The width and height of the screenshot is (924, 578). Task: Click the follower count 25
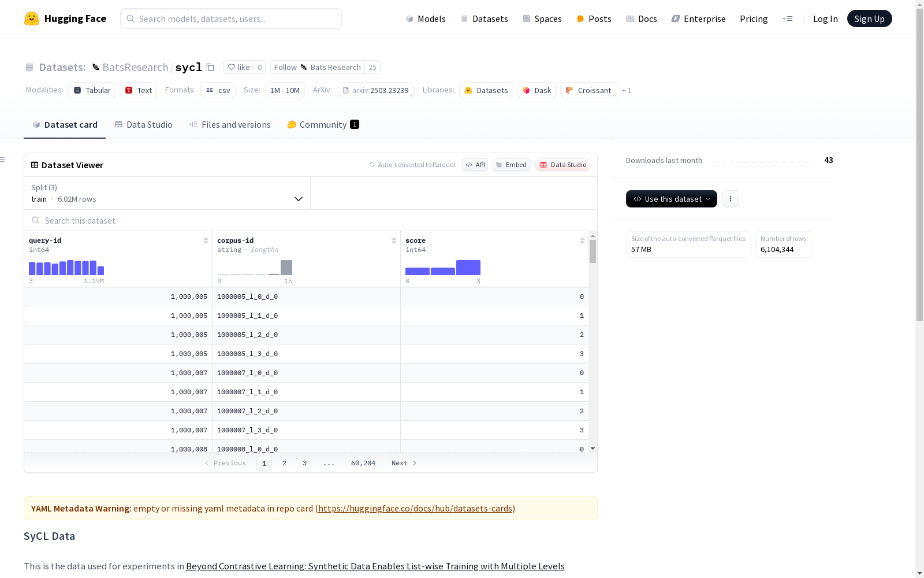coord(372,67)
